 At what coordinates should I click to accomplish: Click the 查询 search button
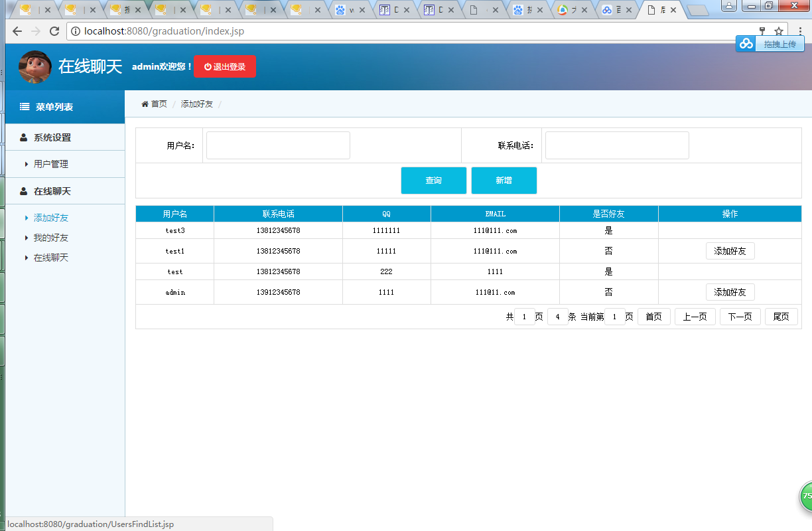(x=434, y=181)
